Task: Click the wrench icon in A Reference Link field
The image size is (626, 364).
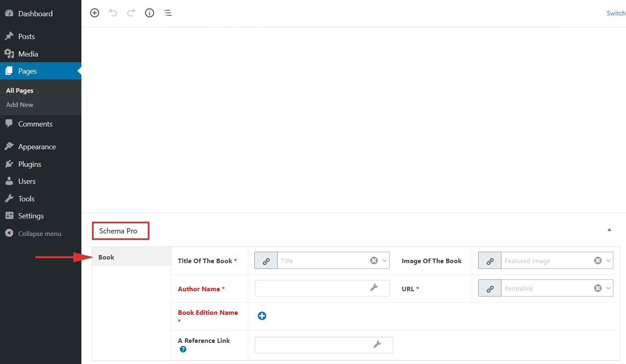Action: (376, 344)
